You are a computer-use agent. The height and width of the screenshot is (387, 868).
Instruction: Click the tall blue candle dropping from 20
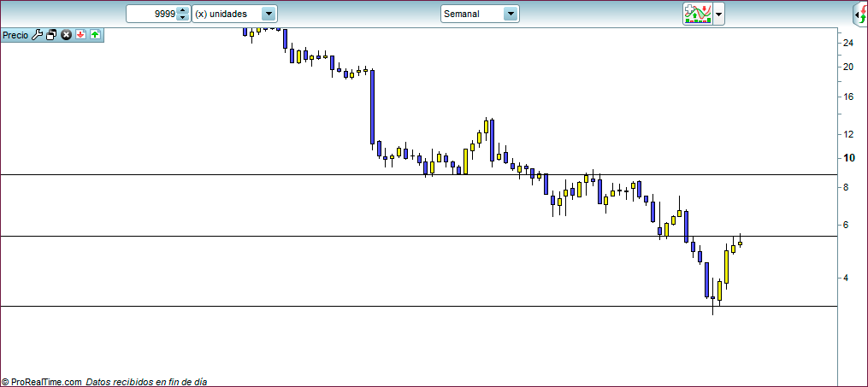coord(372,107)
